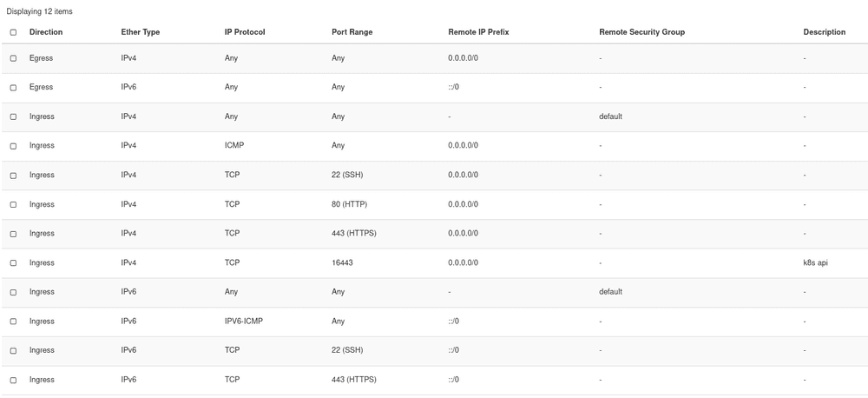Tick the IPv4 22 (SSH) rule checkbox
This screenshot has width=868, height=398.
coord(13,176)
